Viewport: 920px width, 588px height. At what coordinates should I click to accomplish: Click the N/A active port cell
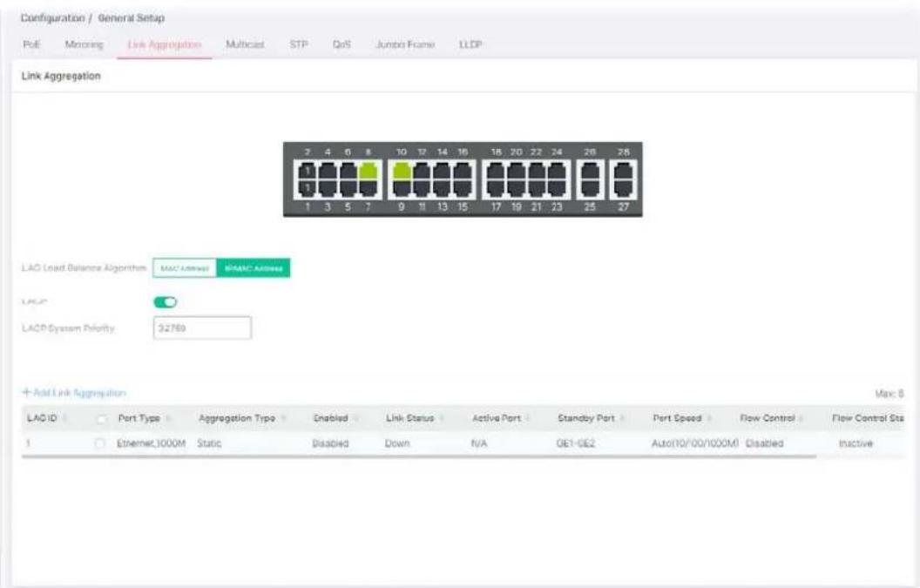pyautogui.click(x=479, y=443)
